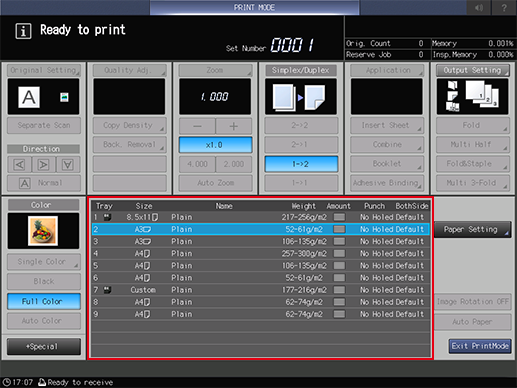Open the Original Setting menu
Screen dimensions: 517x388
click(44, 70)
